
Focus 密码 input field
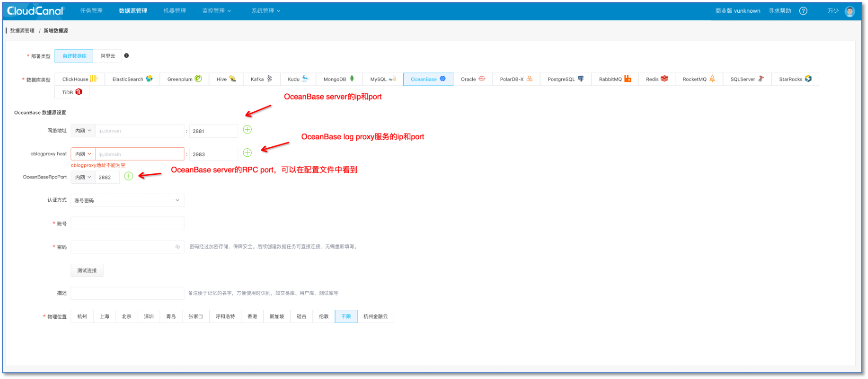coord(127,247)
